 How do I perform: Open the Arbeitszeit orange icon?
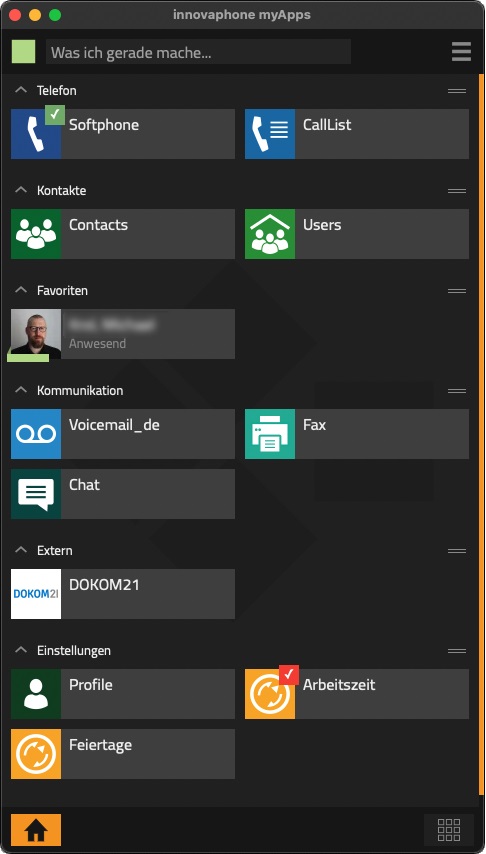pos(270,694)
